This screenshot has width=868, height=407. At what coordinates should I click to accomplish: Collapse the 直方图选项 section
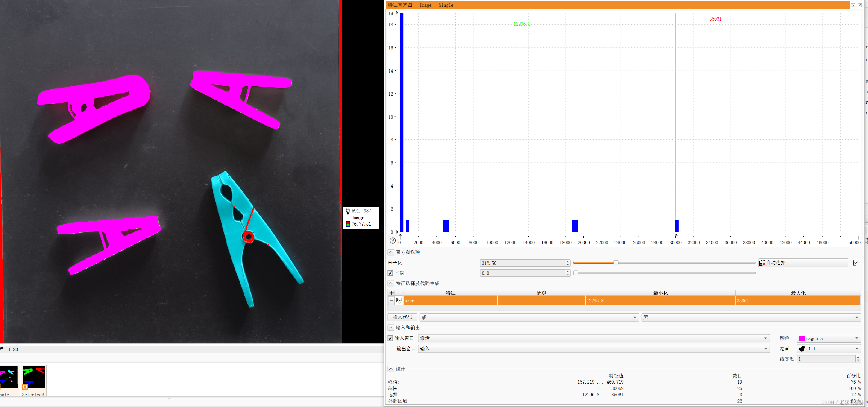(x=391, y=252)
